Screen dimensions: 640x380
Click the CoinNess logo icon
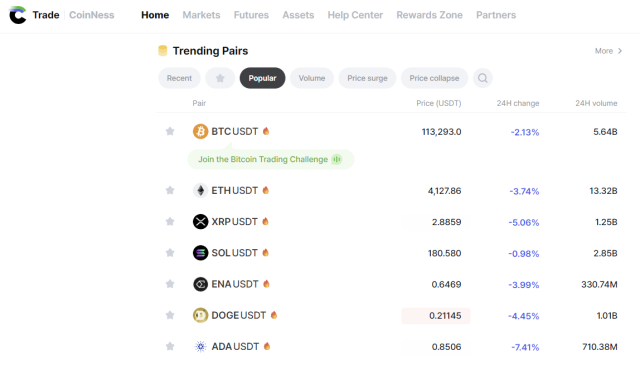[18, 15]
